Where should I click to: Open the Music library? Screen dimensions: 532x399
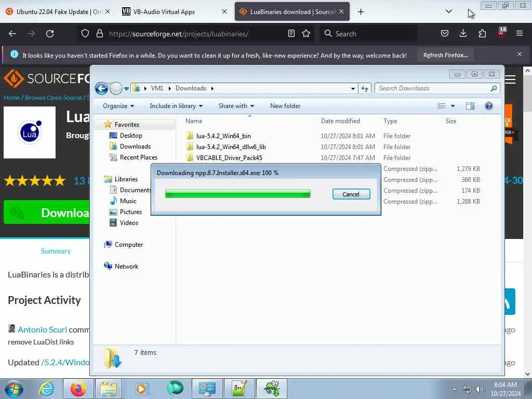(128, 201)
